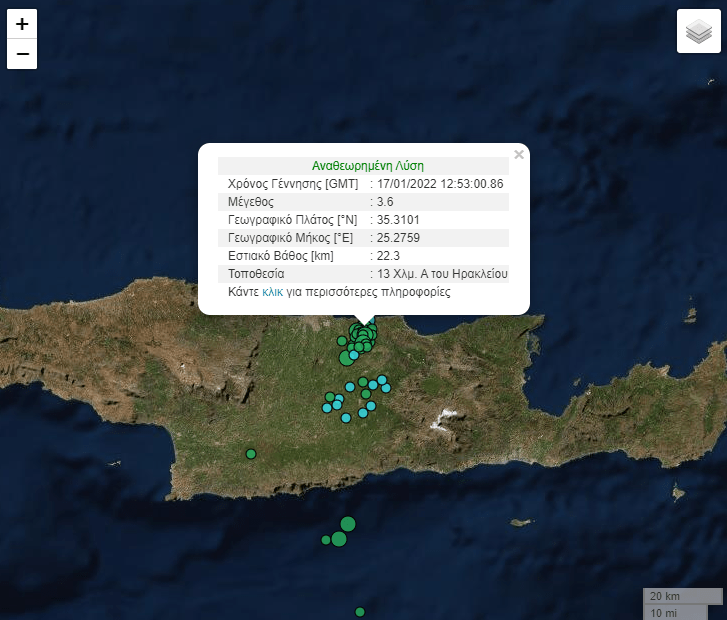727x620 pixels.
Task: Select the green marker at the map's bottom edge
Action: [x=360, y=612]
